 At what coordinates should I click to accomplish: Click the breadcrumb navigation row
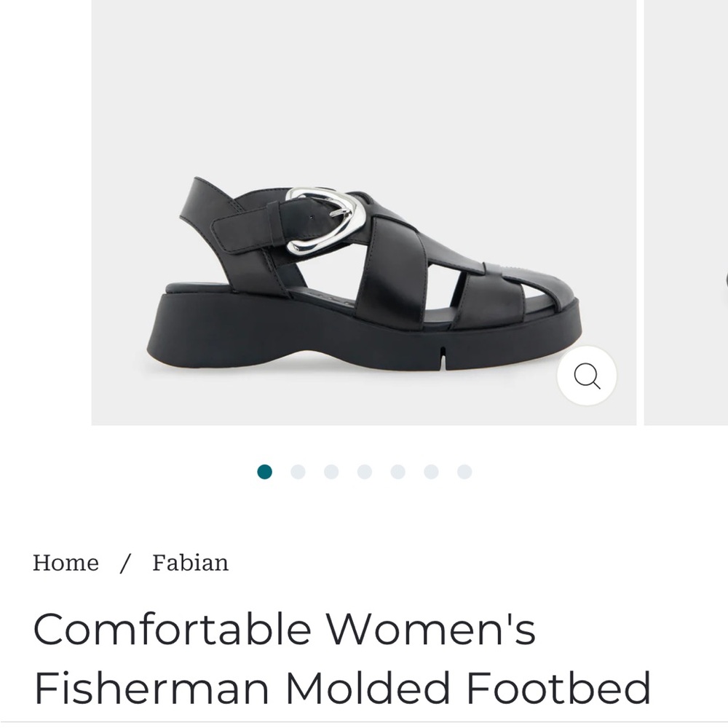(x=131, y=562)
